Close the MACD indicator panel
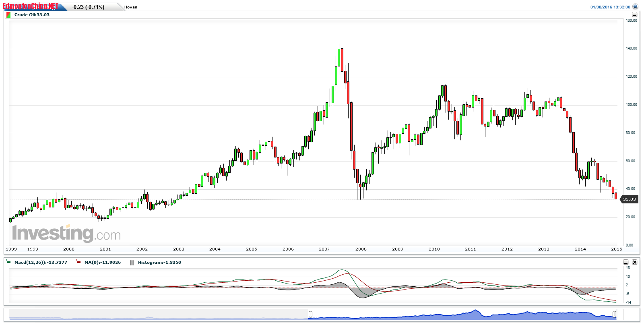This screenshot has height=325, width=644. coord(635,262)
